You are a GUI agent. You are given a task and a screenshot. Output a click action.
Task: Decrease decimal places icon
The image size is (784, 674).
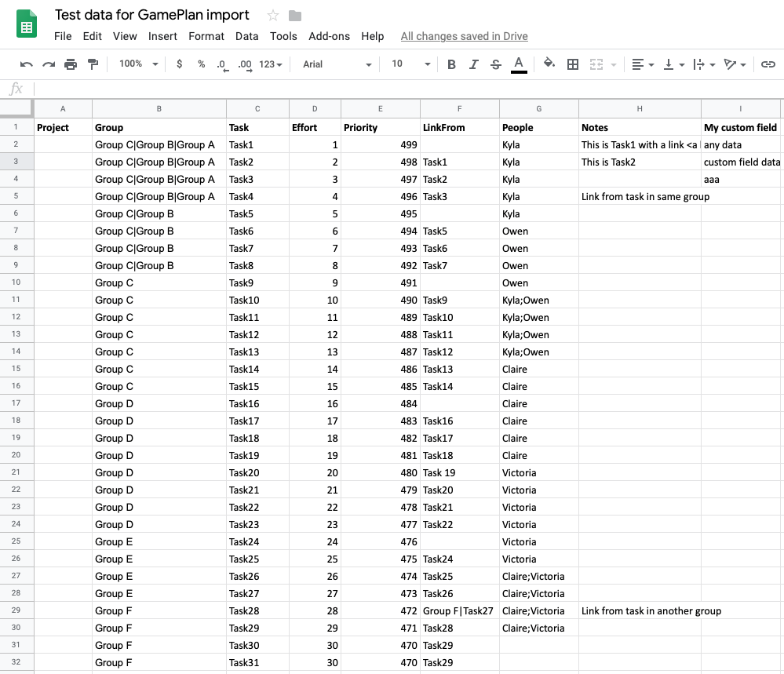pyautogui.click(x=223, y=65)
